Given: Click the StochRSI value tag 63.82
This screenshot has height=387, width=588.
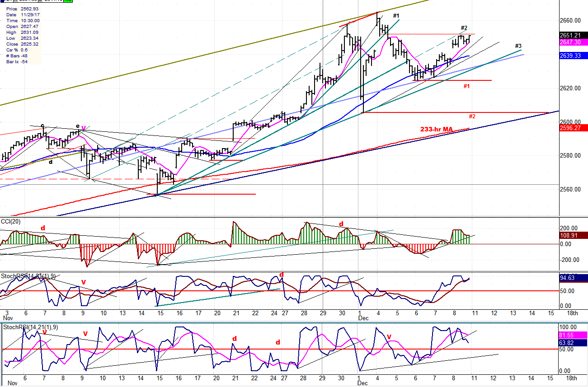Looking at the screenshot, I should coord(573,343).
